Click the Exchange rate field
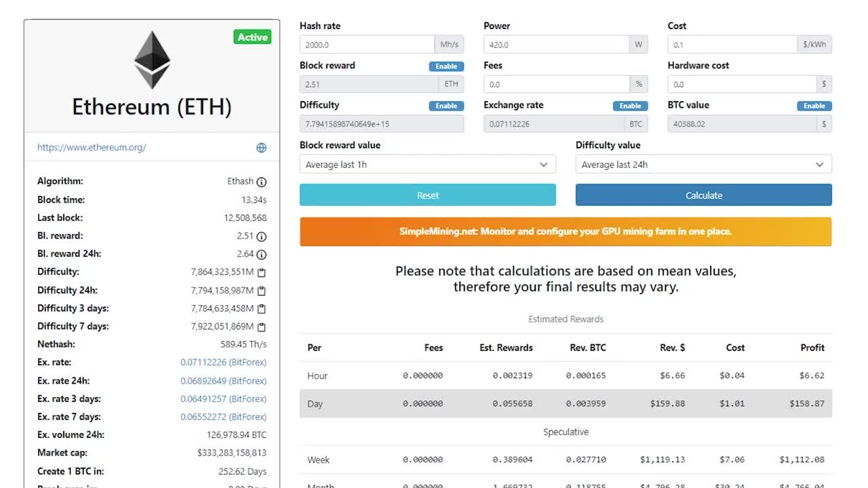 tap(553, 124)
